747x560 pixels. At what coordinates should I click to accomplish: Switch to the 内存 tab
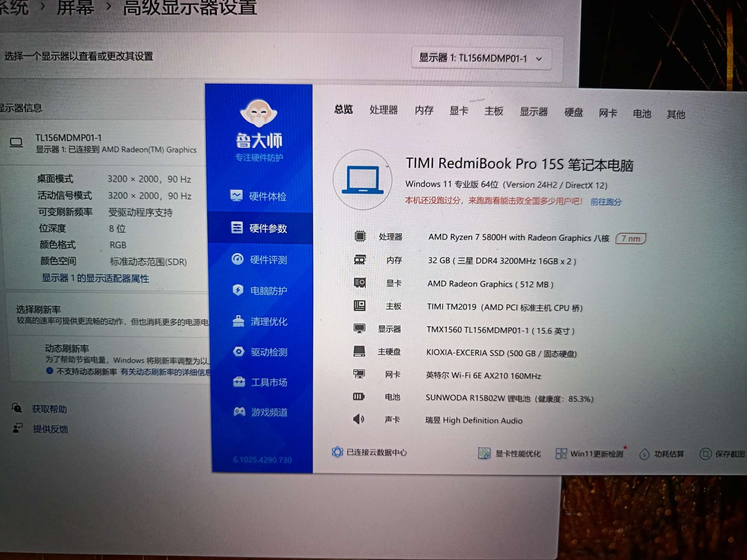tap(424, 110)
